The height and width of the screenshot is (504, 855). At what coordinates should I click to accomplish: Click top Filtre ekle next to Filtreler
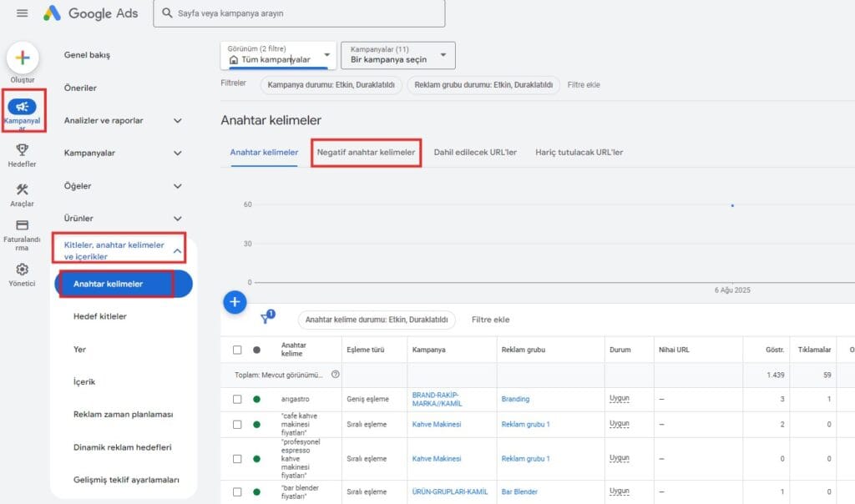pyautogui.click(x=584, y=85)
